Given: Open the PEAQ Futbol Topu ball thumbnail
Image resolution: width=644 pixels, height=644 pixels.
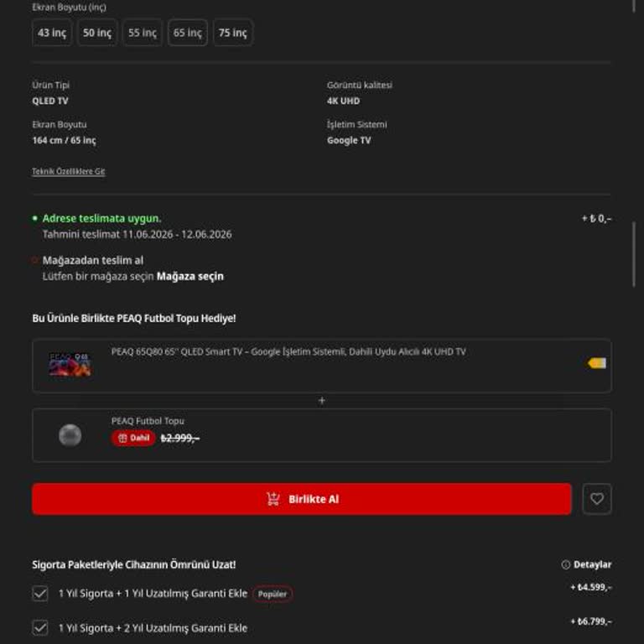Looking at the screenshot, I should point(70,435).
